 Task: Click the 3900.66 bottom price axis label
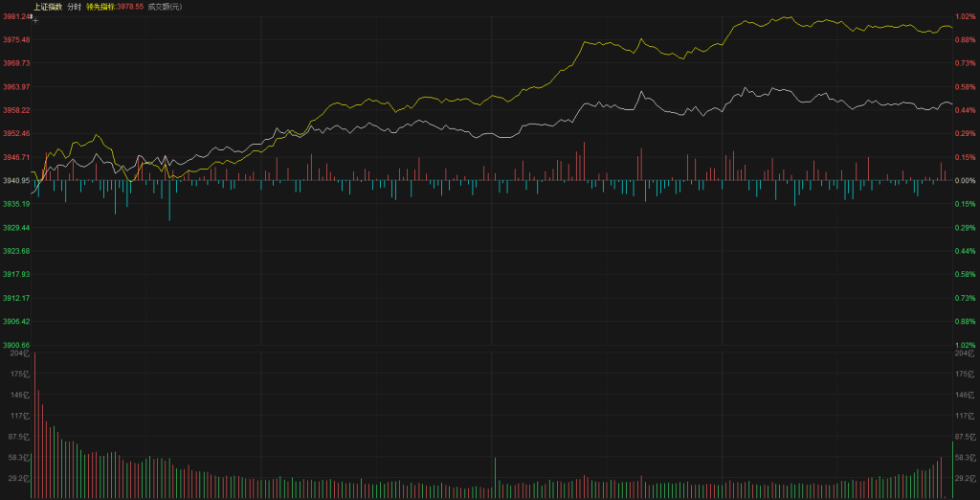click(16, 345)
